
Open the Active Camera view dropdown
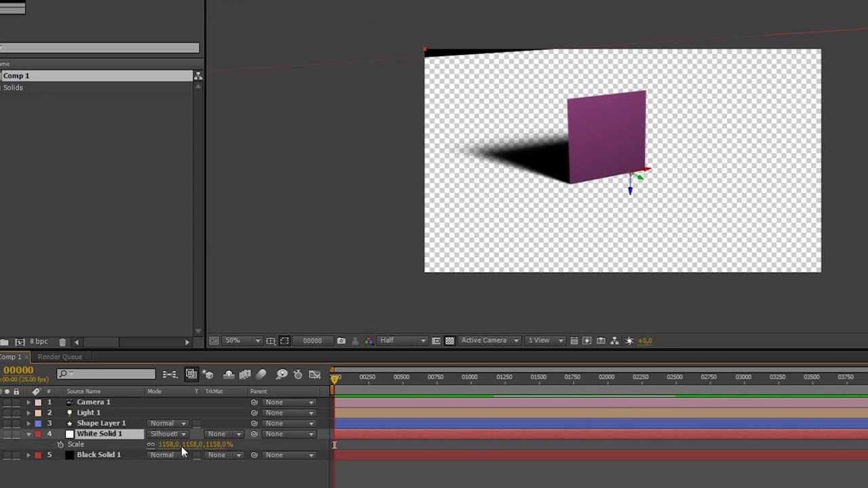(x=490, y=341)
